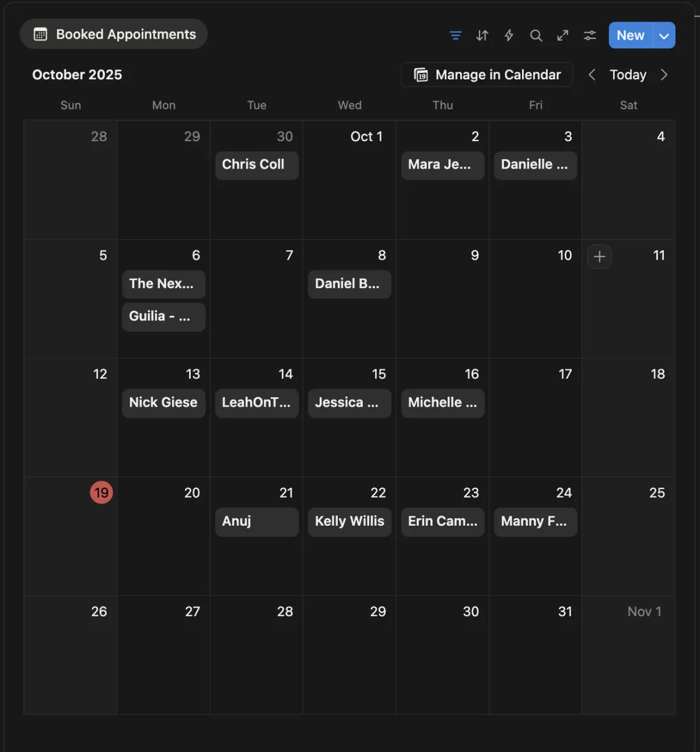The image size is (700, 752).
Task: Open Nick Giese appointment on the 13th
Action: (x=163, y=403)
